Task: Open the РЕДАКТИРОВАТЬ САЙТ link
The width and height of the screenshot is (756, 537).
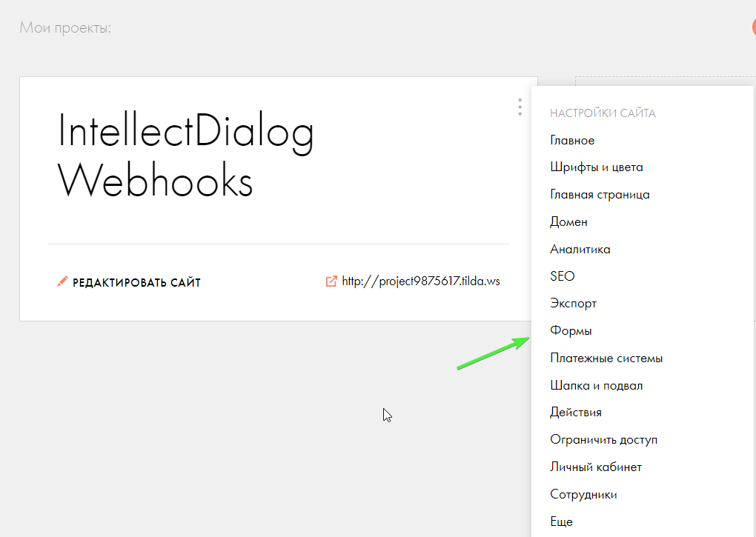Action: (x=136, y=282)
